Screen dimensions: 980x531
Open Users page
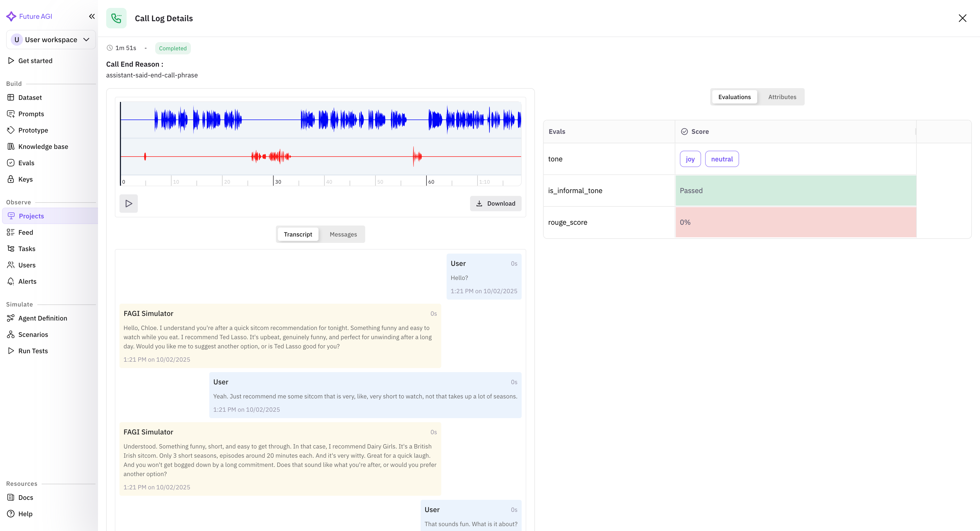click(27, 265)
